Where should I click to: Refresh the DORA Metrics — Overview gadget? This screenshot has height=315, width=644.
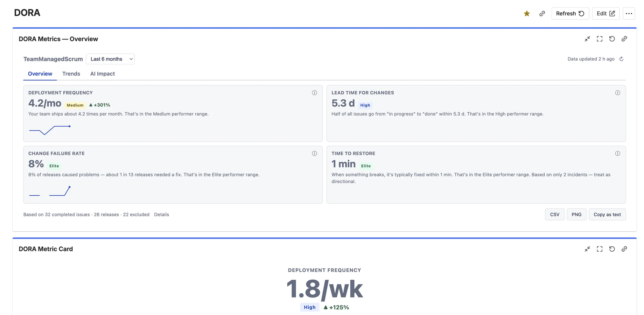pyautogui.click(x=612, y=39)
